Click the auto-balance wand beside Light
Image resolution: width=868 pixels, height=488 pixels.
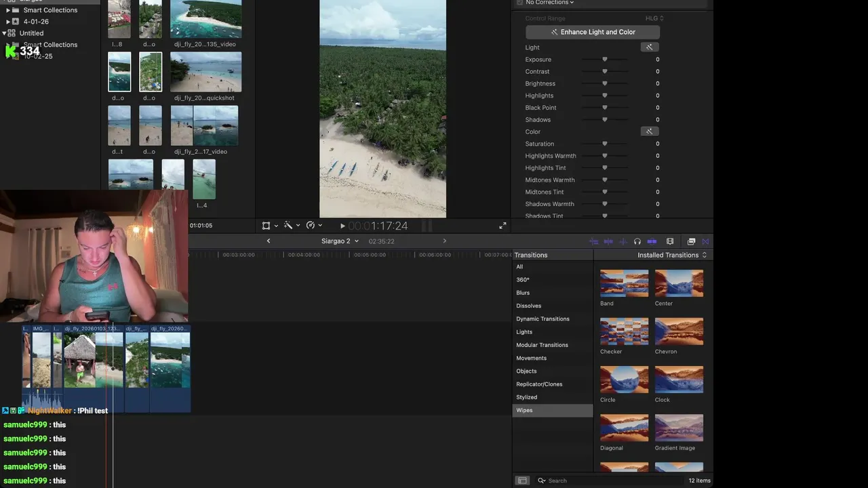click(649, 47)
